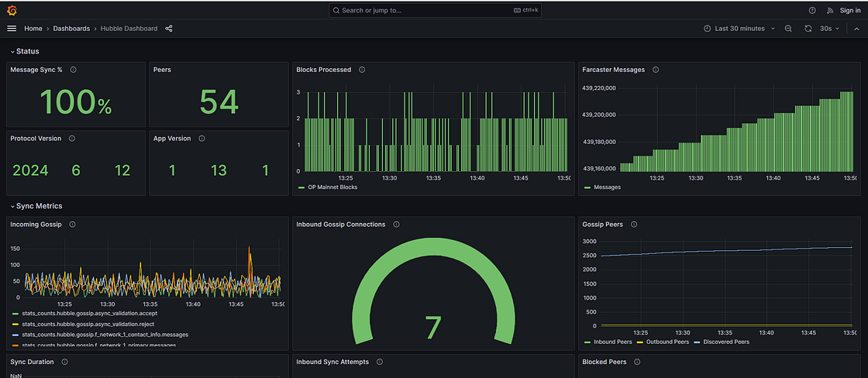868x378 pixels.
Task: Click info icon on Message Sync % panel
Action: (73, 70)
